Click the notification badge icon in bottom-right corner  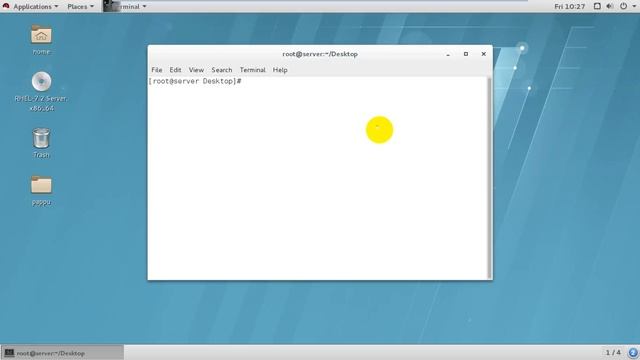(x=633, y=352)
